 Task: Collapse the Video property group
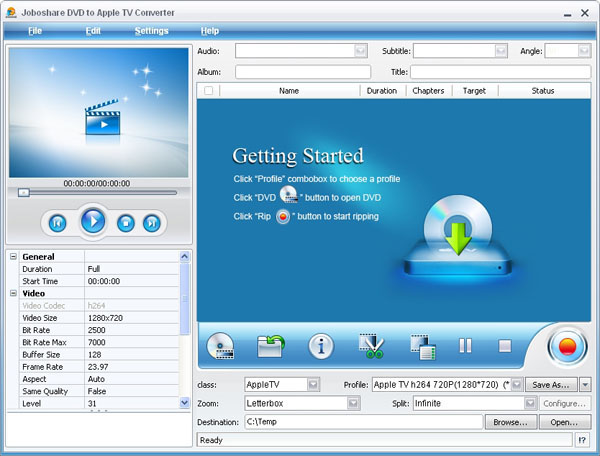coord(14,294)
